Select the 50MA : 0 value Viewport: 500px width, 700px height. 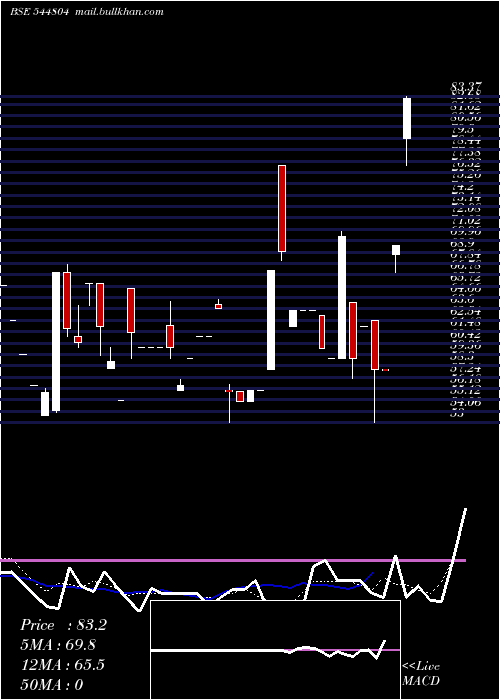[x=52, y=684]
